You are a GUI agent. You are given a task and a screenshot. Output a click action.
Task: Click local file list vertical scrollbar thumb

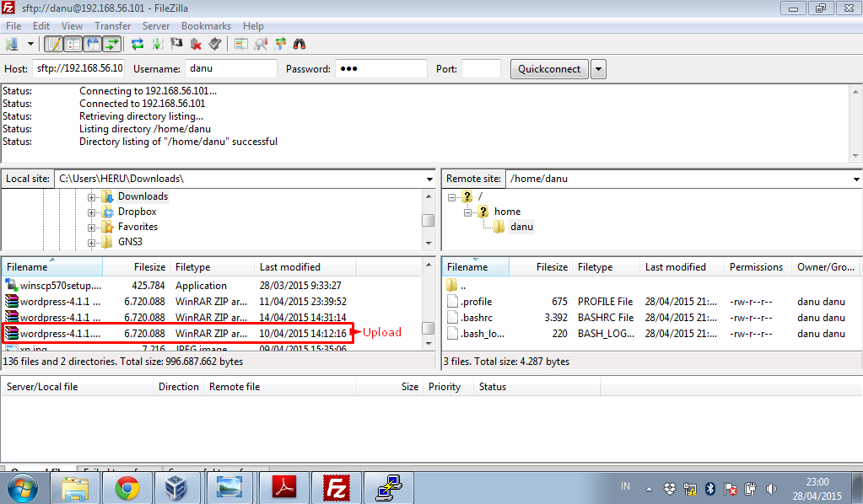click(429, 328)
